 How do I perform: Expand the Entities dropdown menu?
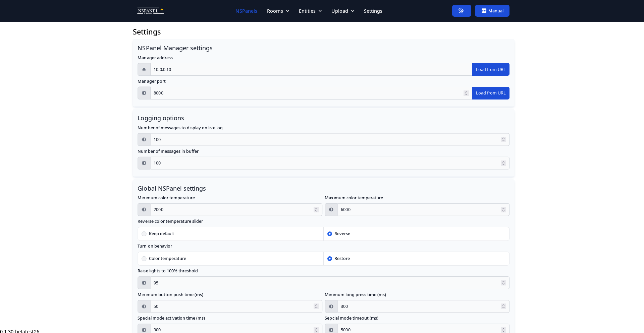310,11
